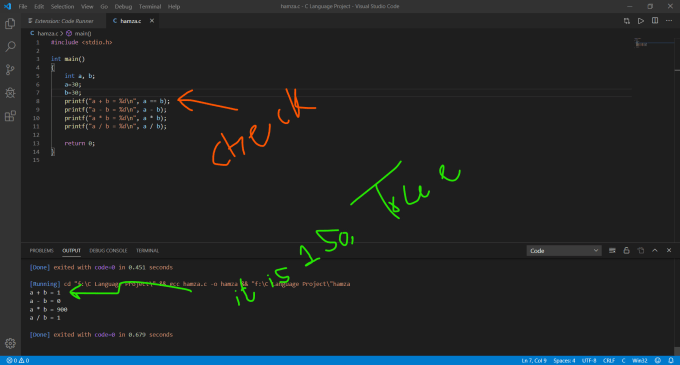680x365 pixels.
Task: Open the Debug menu
Action: 123,7
